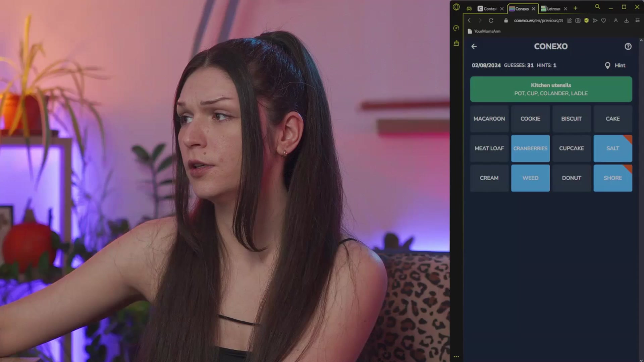Open the address bar edit/pinboard icon

pyautogui.click(x=569, y=20)
